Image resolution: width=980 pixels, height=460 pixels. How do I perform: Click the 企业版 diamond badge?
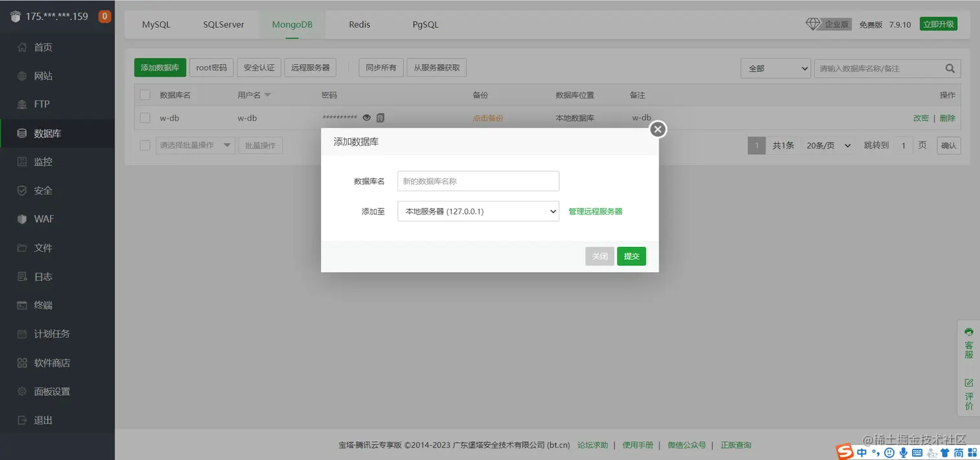(x=828, y=24)
